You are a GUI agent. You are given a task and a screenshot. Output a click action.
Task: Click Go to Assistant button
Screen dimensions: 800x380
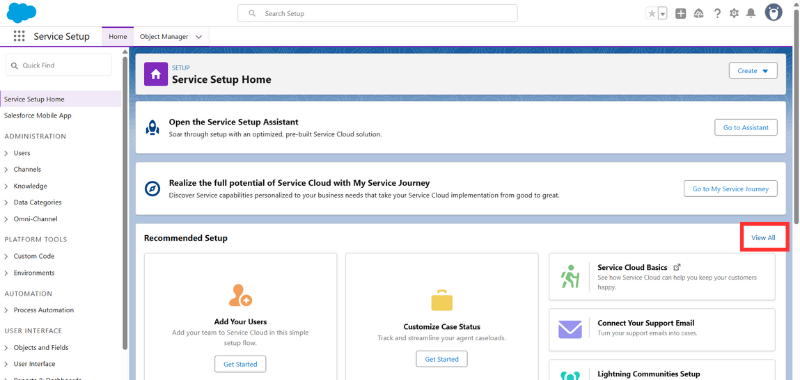click(746, 128)
